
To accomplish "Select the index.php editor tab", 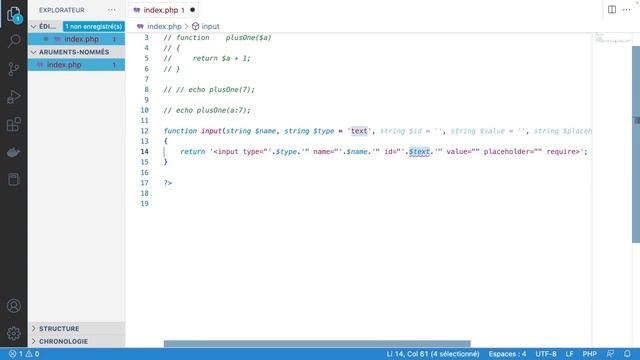I will tap(163, 10).
